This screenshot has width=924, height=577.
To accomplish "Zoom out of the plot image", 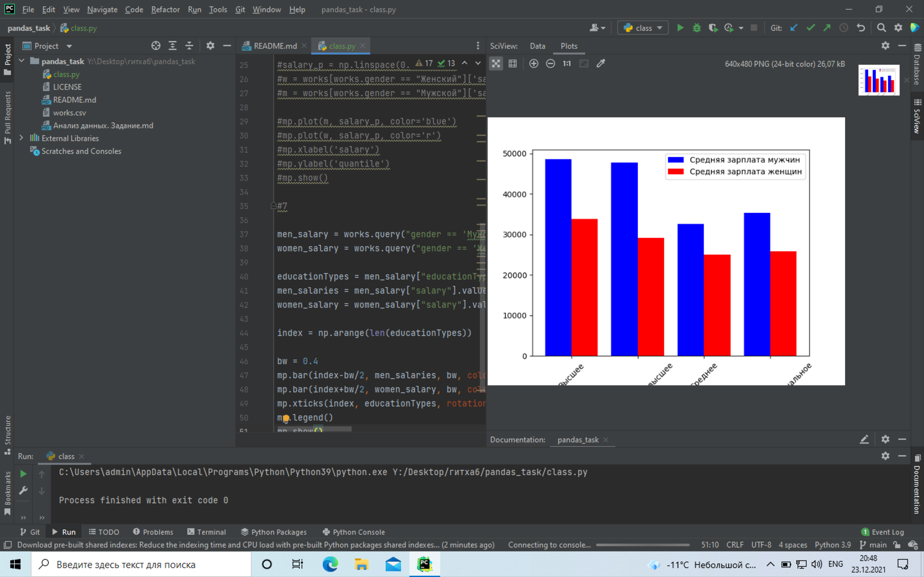I will click(550, 63).
